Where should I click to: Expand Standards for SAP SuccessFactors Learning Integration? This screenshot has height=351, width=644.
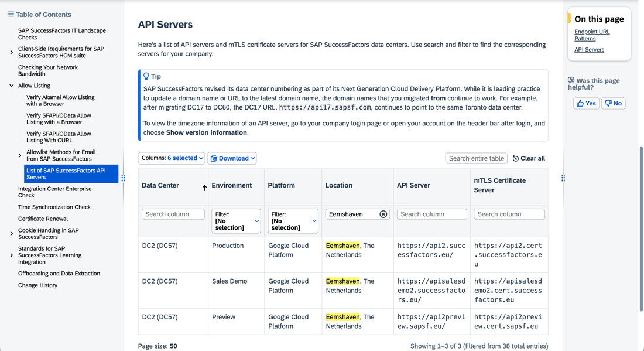click(x=12, y=255)
